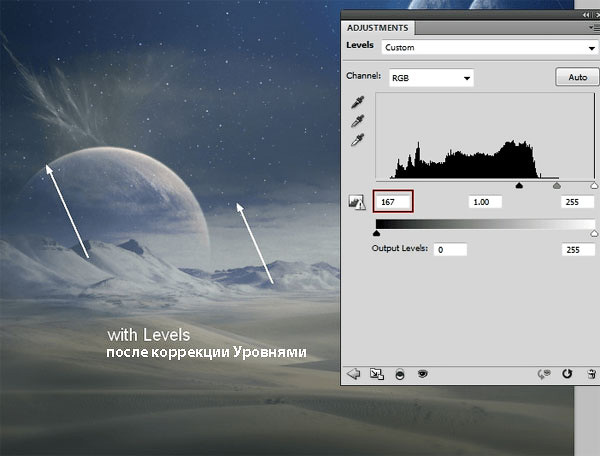This screenshot has height=456, width=600.
Task: Grab black input shadow slider triangle
Action: (x=519, y=186)
